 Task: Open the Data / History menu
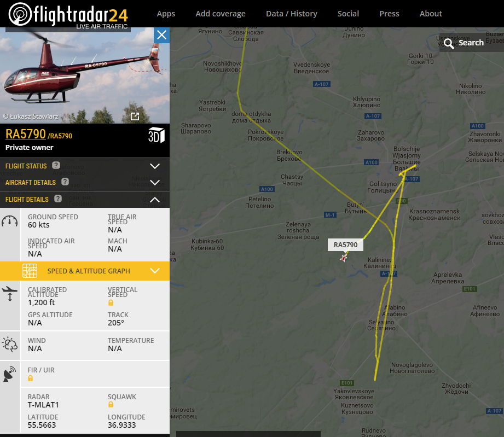(292, 14)
